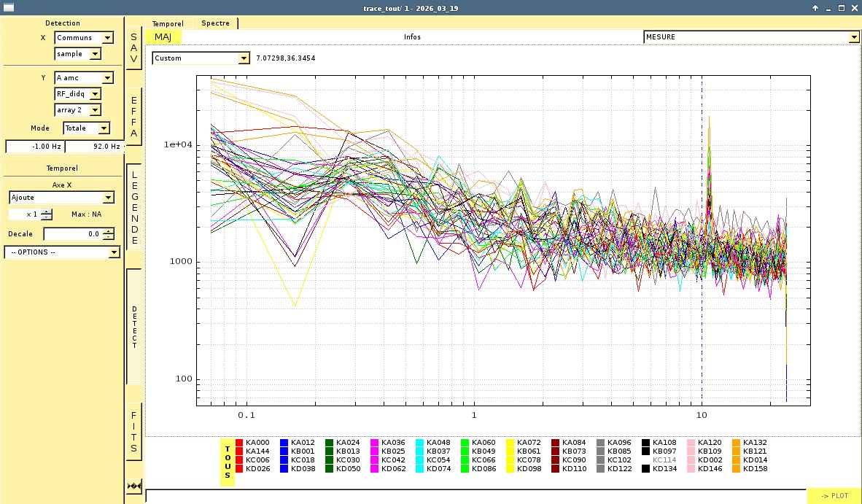This screenshot has height=504, width=862.
Task: Click the Decale value input field
Action: 73,234
